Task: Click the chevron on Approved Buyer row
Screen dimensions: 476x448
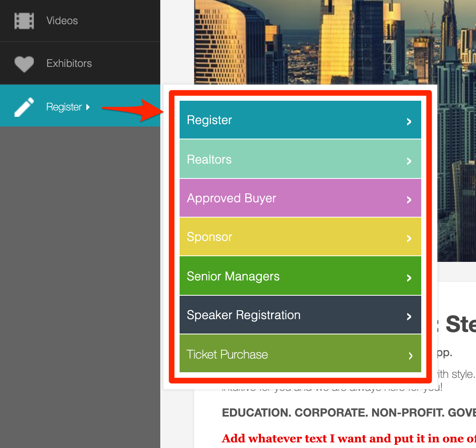Action: click(x=409, y=199)
